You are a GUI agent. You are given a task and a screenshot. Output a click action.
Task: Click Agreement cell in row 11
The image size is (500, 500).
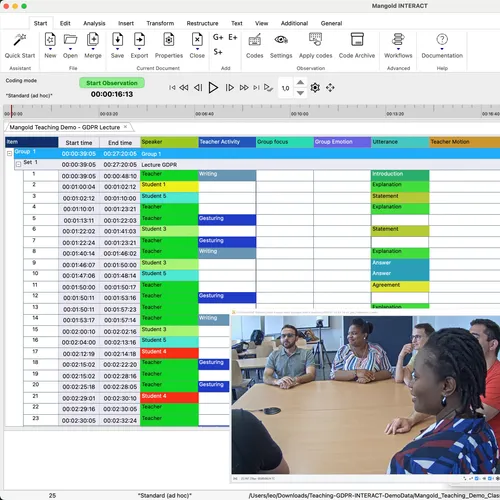(400, 287)
